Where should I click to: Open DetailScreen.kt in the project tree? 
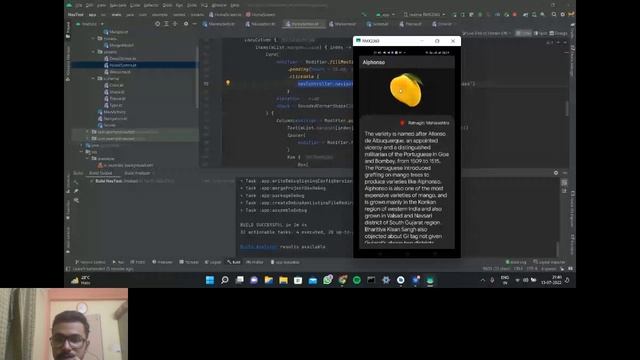click(x=122, y=58)
